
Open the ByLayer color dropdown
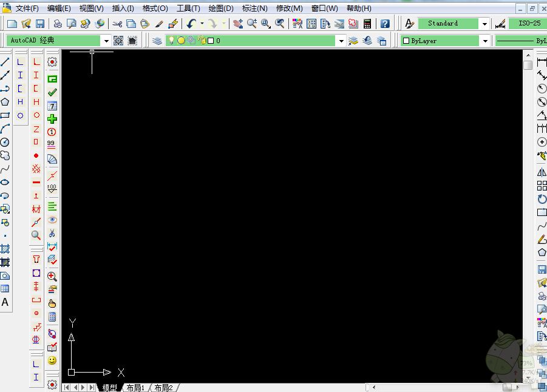click(x=486, y=41)
